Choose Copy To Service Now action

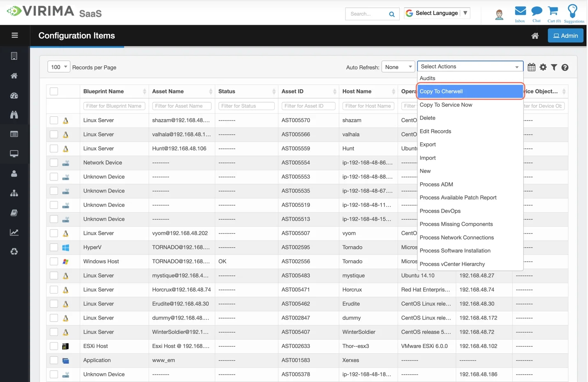coord(446,105)
